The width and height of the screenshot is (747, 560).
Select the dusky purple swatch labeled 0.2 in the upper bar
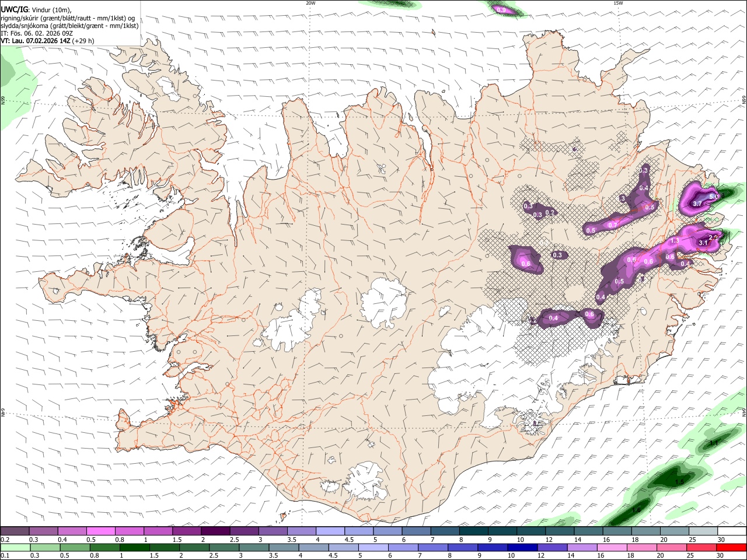[x=15, y=531]
